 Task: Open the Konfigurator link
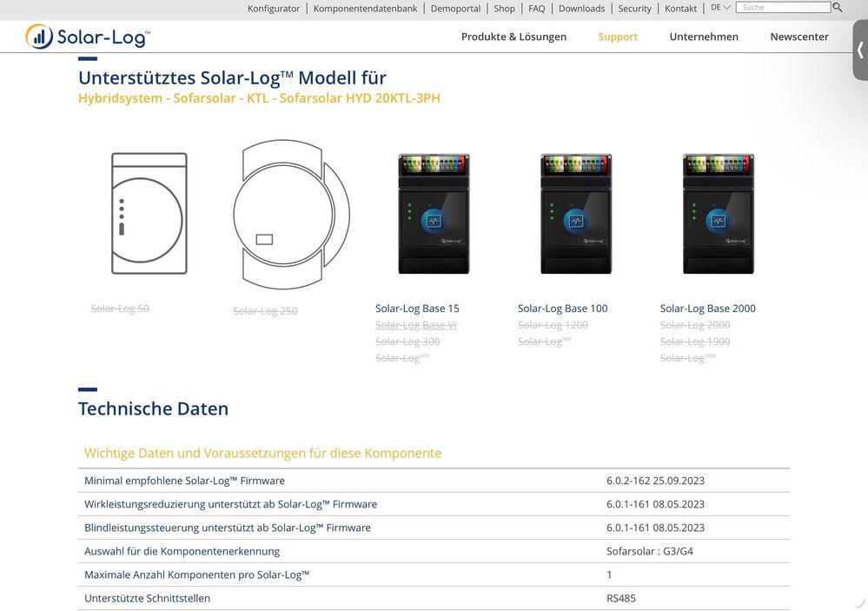[x=274, y=9]
